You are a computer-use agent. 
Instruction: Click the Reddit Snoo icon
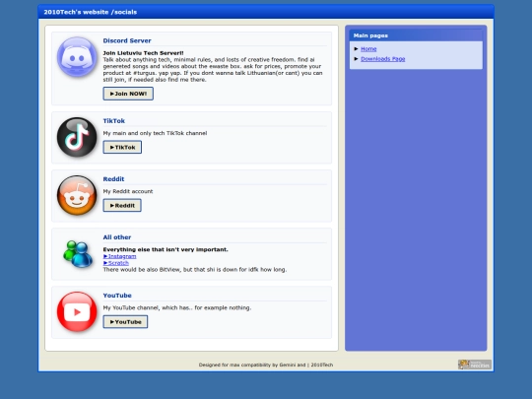click(77, 195)
